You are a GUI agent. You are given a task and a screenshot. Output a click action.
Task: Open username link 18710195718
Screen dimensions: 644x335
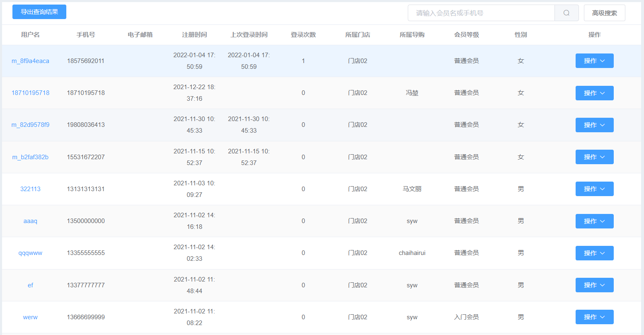pyautogui.click(x=30, y=93)
